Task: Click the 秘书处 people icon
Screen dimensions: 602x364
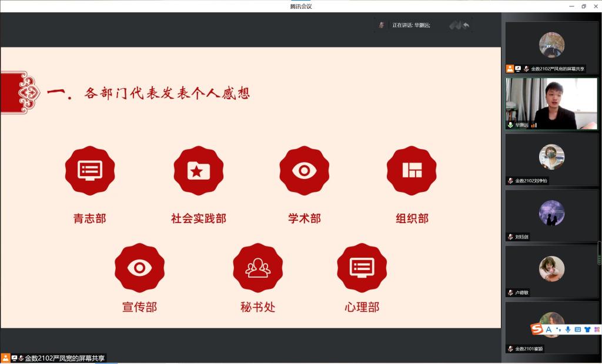Action: (x=257, y=268)
